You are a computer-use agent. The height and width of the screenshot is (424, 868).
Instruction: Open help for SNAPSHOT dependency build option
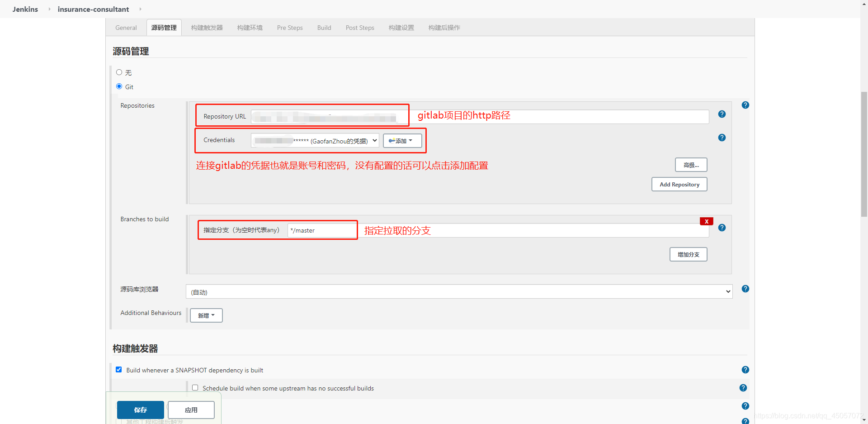pos(745,370)
